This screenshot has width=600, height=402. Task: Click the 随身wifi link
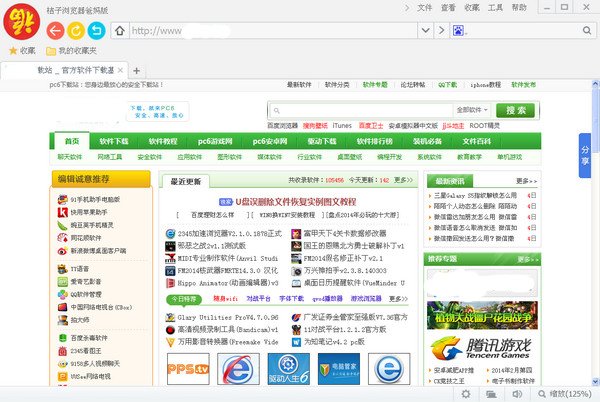[x=225, y=298]
